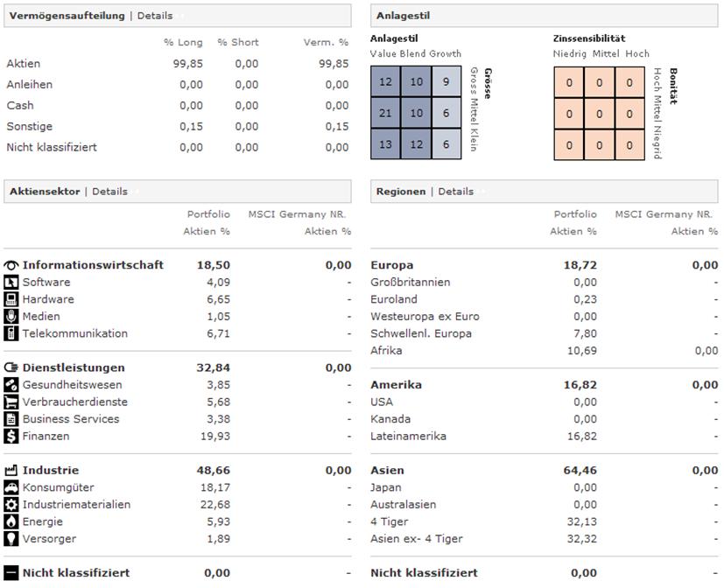Click the Versorger light bulb icon
The height and width of the screenshot is (588, 724).
pyautogui.click(x=11, y=539)
